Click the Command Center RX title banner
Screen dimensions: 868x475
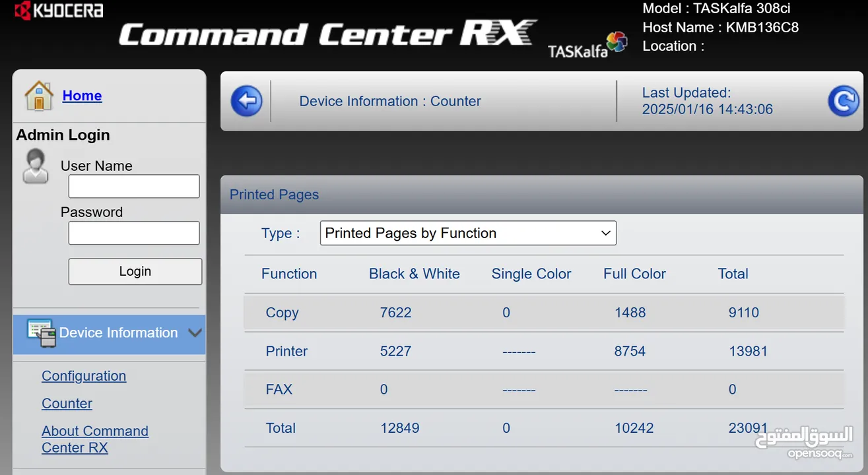(x=327, y=33)
